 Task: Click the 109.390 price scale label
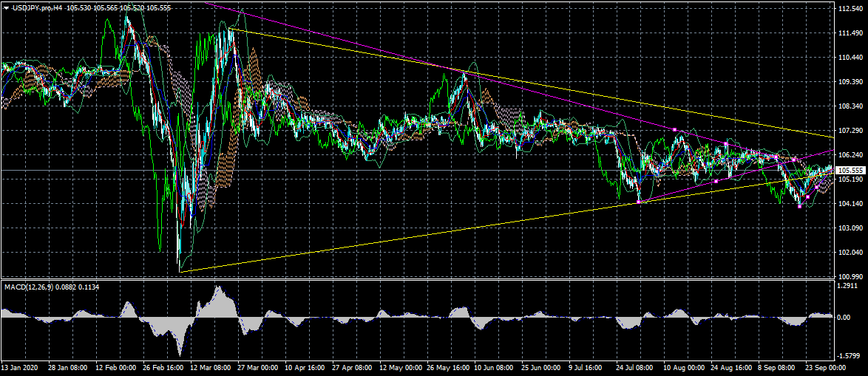(849, 82)
